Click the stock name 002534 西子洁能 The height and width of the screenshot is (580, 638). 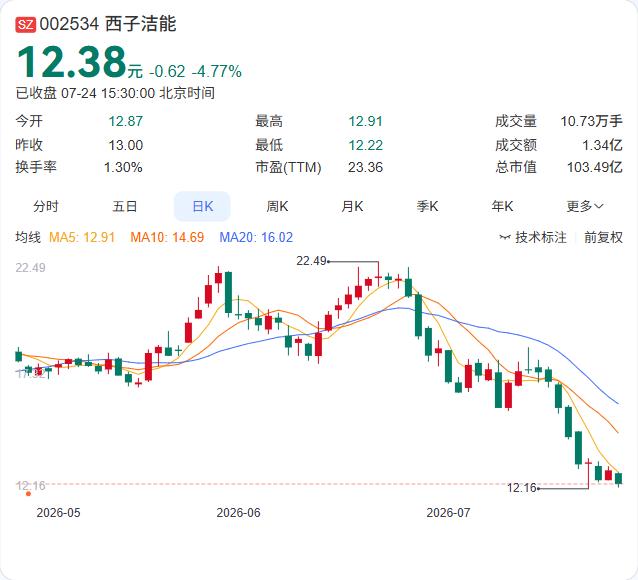[x=108, y=24]
